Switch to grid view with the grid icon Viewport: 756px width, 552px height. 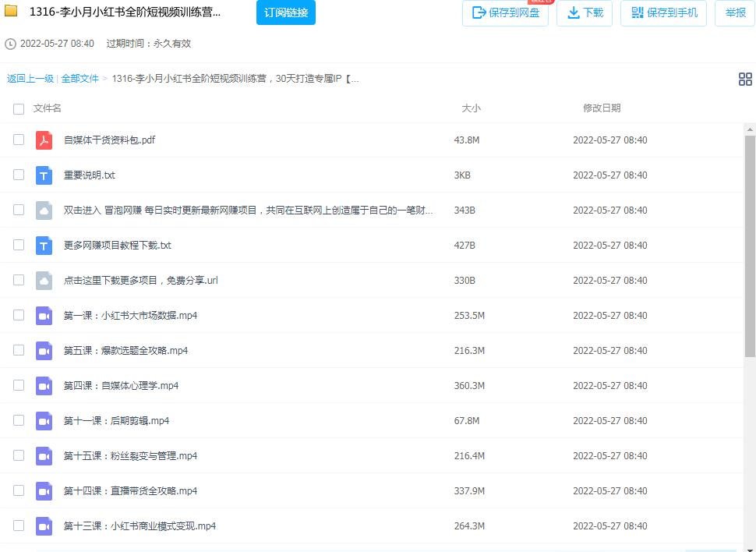(745, 79)
